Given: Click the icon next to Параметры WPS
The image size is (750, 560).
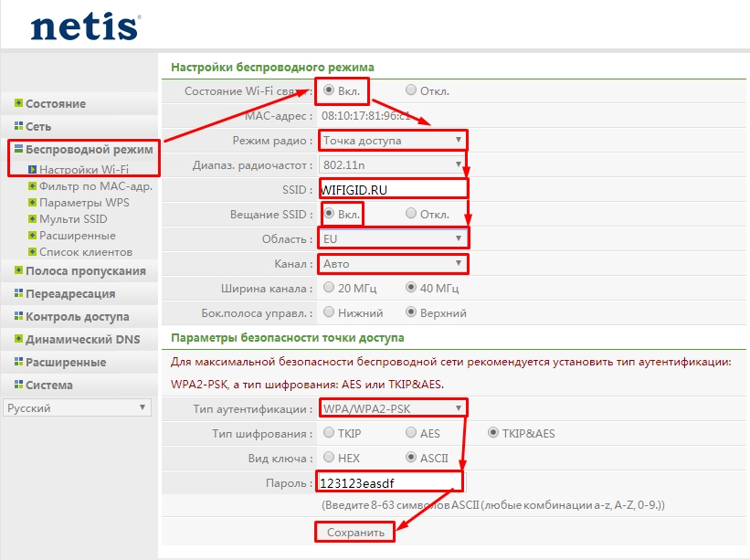Looking at the screenshot, I should point(32,203).
